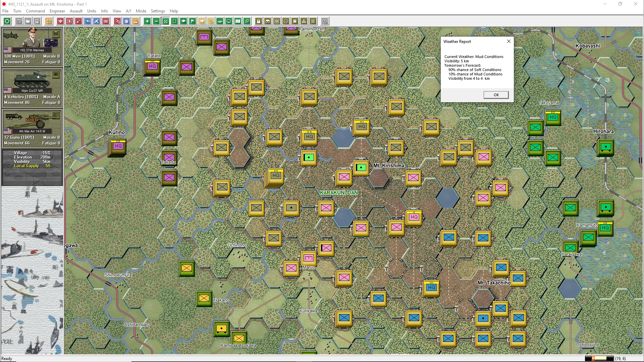Click the HQ counter at Kurino
Screen dimensions: 644x362
(x=118, y=147)
